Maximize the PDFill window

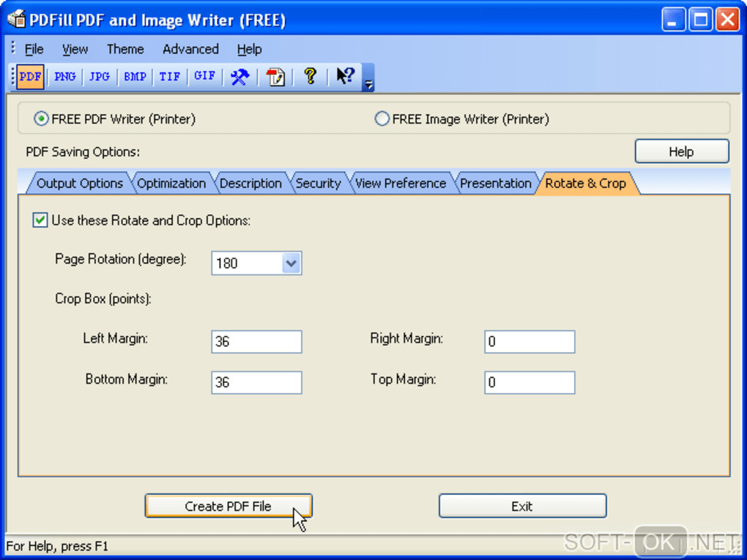coord(701,20)
